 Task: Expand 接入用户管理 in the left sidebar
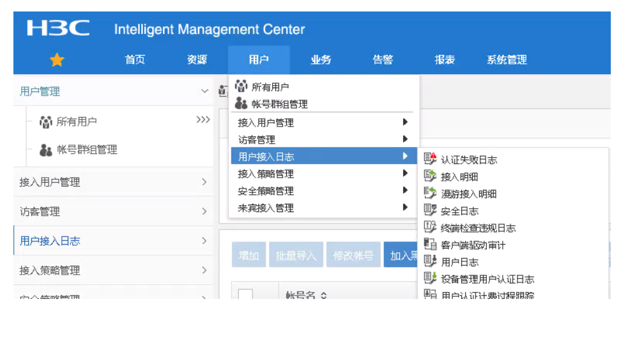(x=204, y=182)
